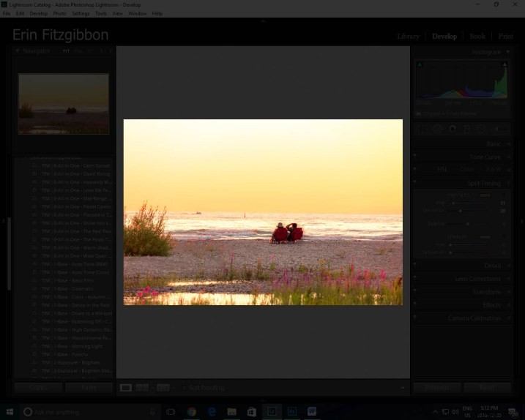The image size is (525, 420).
Task: Open Google Chrome from taskbar
Action: (x=192, y=412)
